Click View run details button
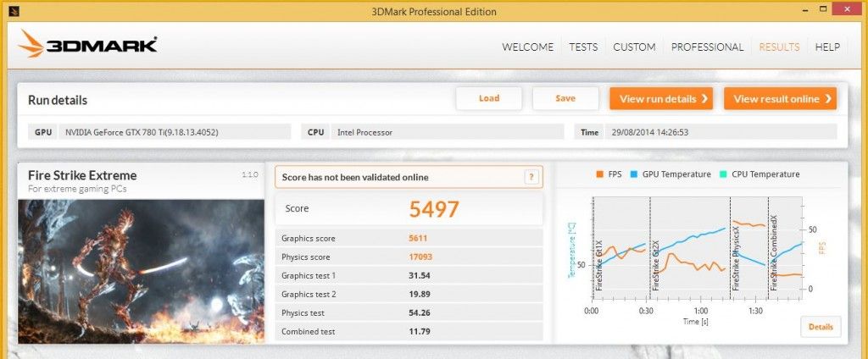 click(661, 99)
